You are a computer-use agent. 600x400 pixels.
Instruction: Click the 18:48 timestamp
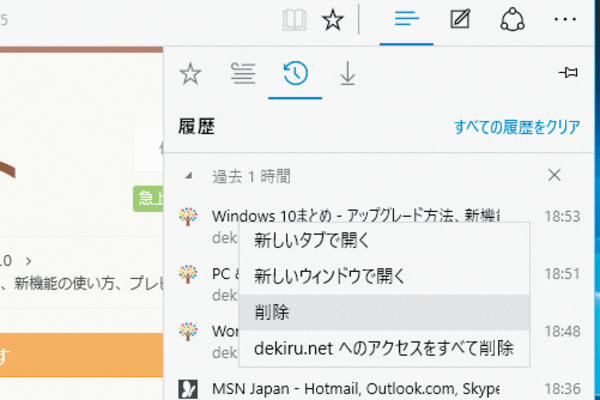tap(562, 331)
